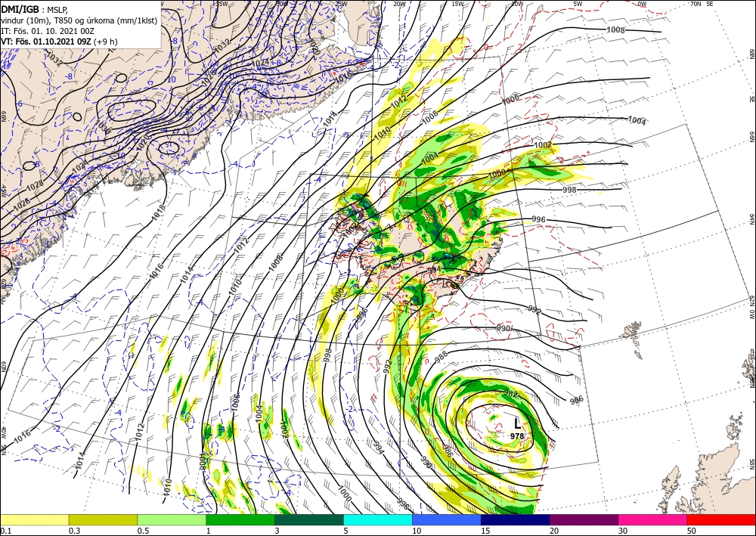Viewport: 756px width, 536px height.
Task: Click the '992' isobar label east of Iceland
Action: pos(534,308)
